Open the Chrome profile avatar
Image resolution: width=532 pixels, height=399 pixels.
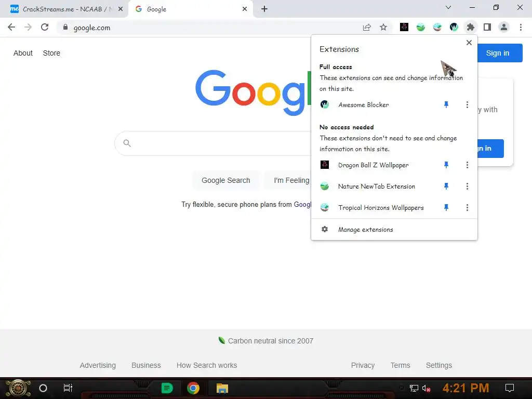click(504, 27)
